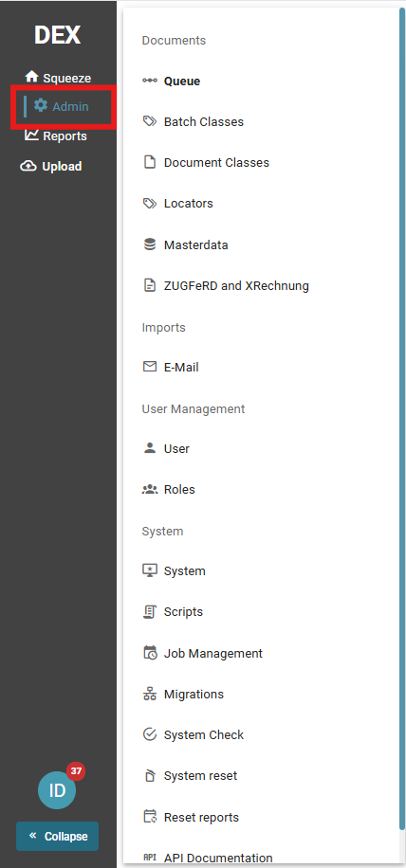Click the E-Mail envelope icon
Image resolution: width=406 pixels, height=868 pixels.
pyautogui.click(x=150, y=367)
